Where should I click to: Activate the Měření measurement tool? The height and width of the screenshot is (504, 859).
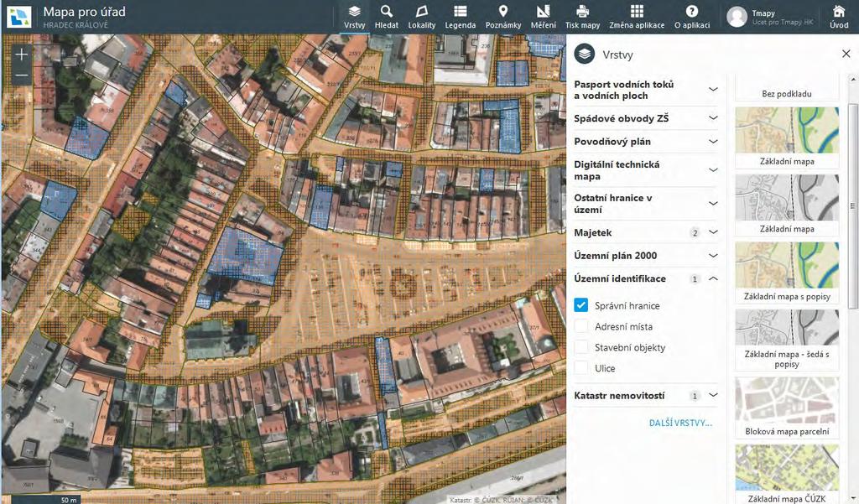pos(543,17)
